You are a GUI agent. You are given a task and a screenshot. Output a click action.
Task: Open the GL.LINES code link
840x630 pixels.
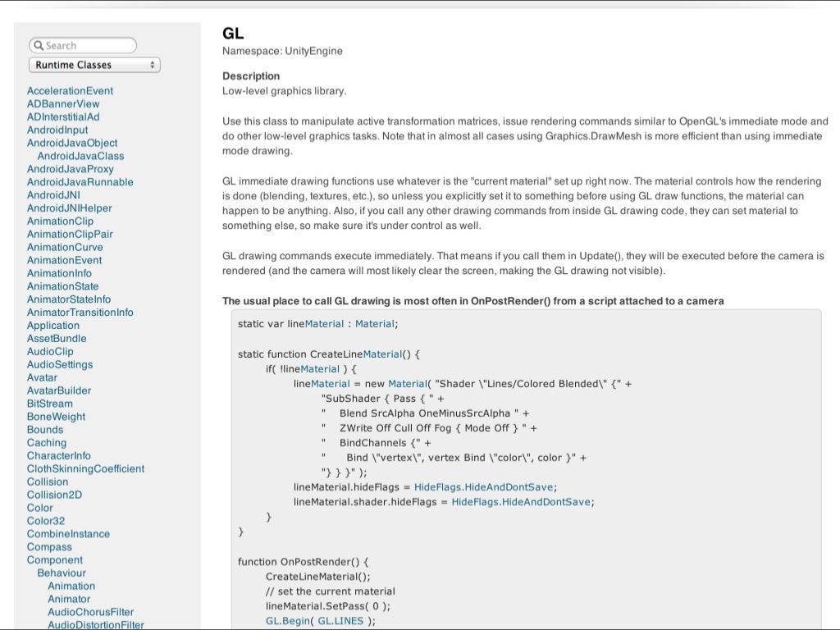click(x=340, y=622)
